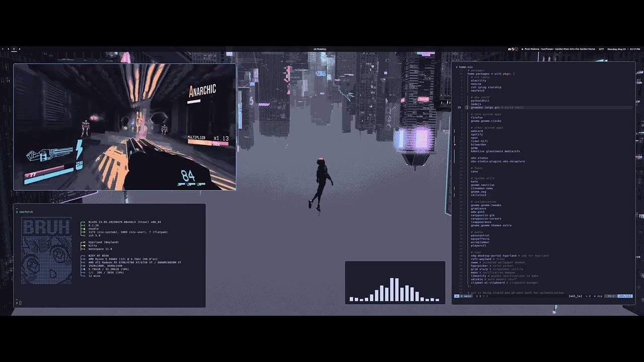644x362 pixels.
Task: Click the 'cinnamon.nemo' package line
Action: [x=481, y=189]
